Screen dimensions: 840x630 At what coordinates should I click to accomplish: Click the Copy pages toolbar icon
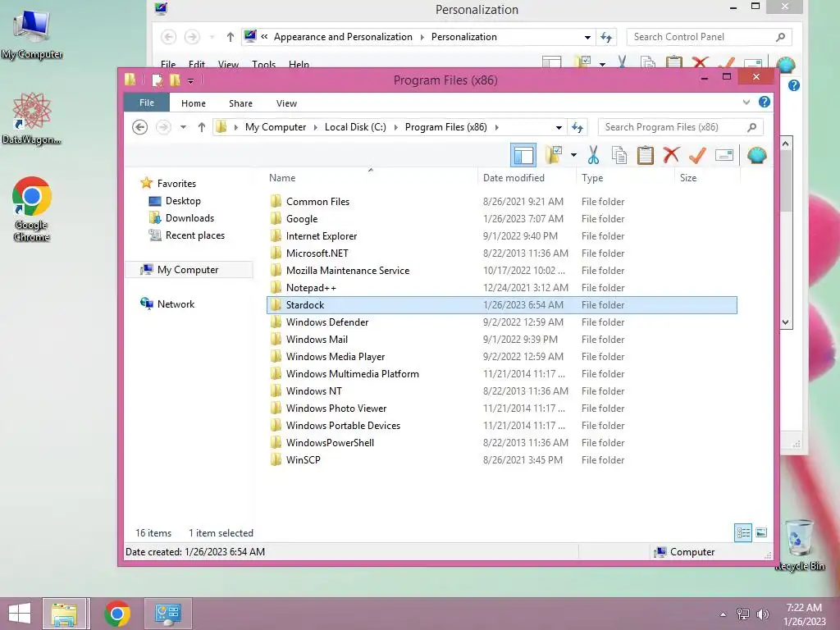[619, 155]
